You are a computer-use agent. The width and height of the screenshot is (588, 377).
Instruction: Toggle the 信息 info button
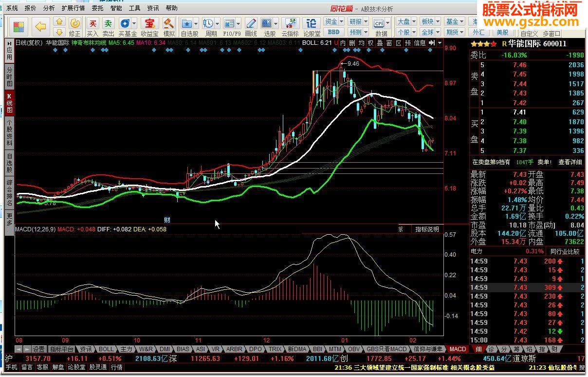pos(420,43)
